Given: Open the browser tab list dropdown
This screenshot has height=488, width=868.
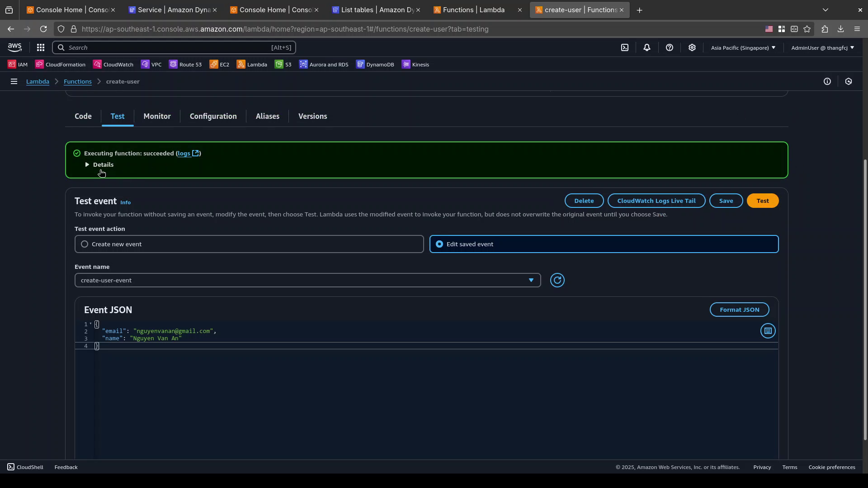Looking at the screenshot, I should pos(826,10).
